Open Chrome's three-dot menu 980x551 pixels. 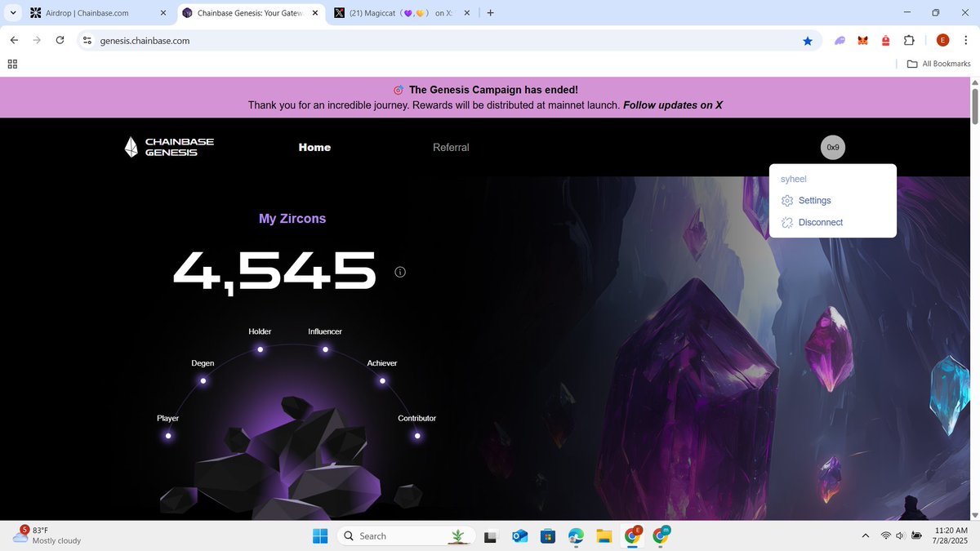(966, 40)
